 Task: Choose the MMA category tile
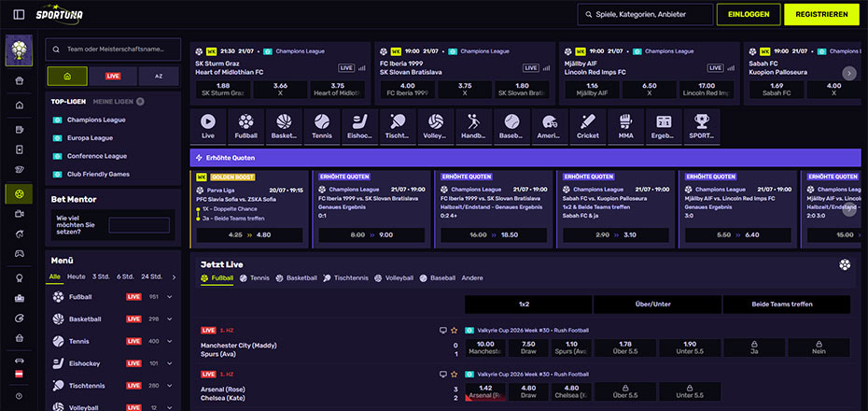626,127
